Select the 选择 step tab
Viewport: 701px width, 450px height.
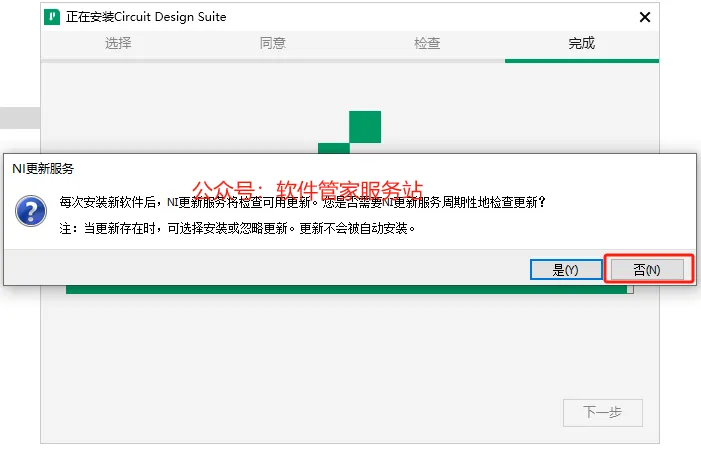118,43
